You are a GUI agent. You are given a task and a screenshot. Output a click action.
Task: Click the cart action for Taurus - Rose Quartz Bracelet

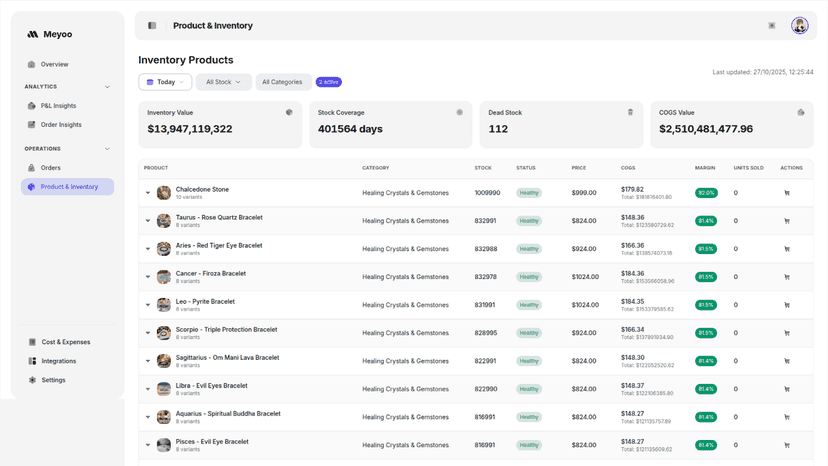click(x=787, y=221)
